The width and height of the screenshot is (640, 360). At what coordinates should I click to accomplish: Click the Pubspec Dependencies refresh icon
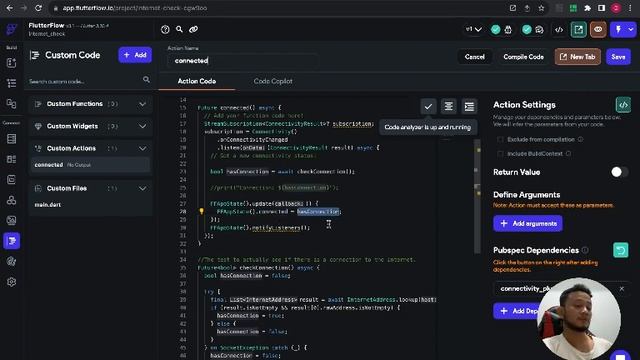tap(621, 250)
